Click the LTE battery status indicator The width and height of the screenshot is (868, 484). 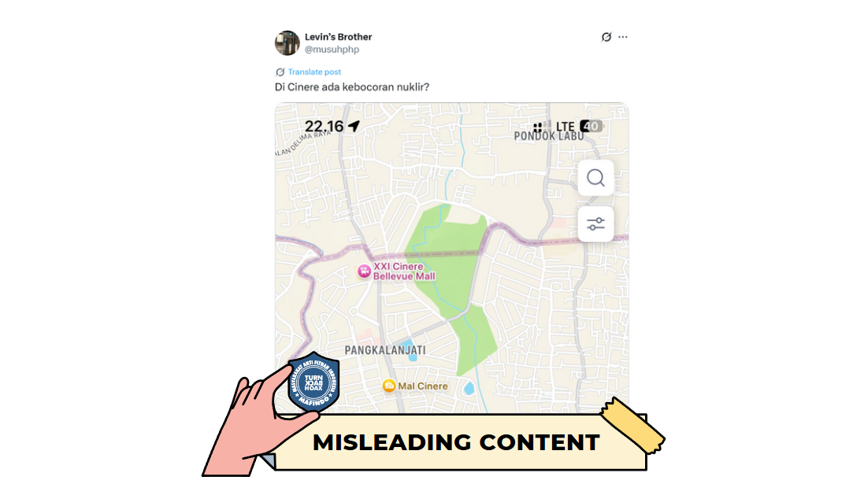[x=592, y=126]
